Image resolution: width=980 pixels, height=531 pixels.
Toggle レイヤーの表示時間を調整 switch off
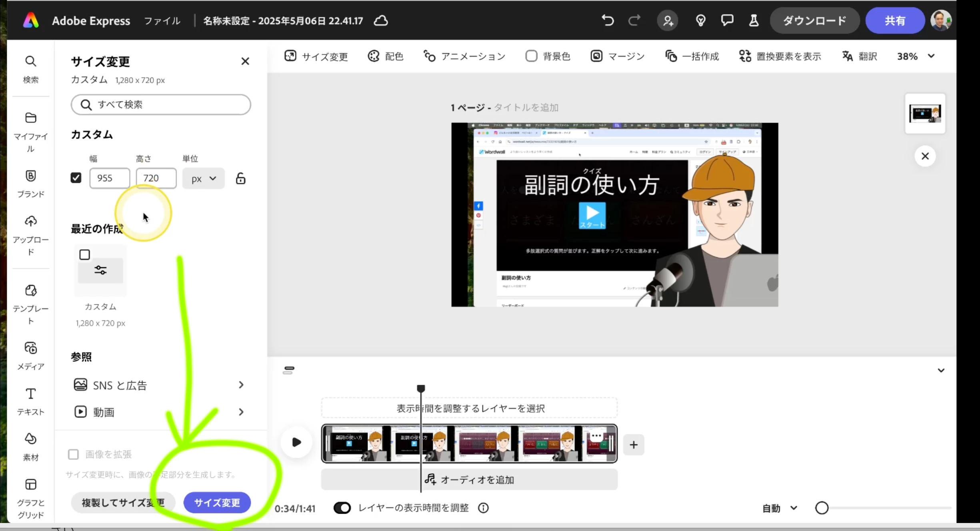click(342, 508)
